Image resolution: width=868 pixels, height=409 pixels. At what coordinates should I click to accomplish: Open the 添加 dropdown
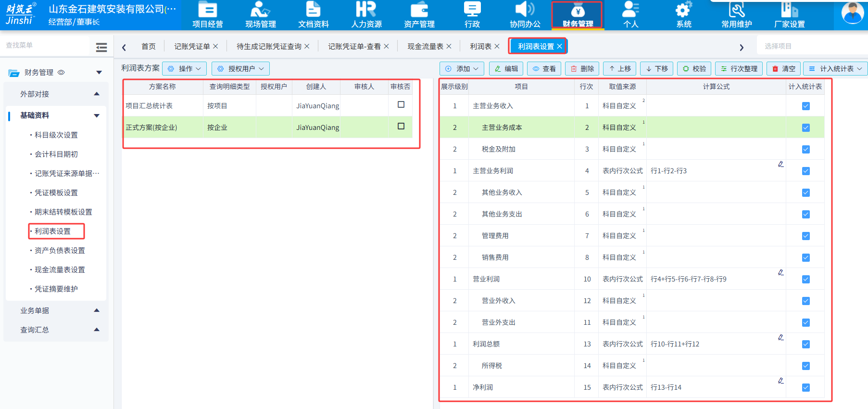(462, 69)
